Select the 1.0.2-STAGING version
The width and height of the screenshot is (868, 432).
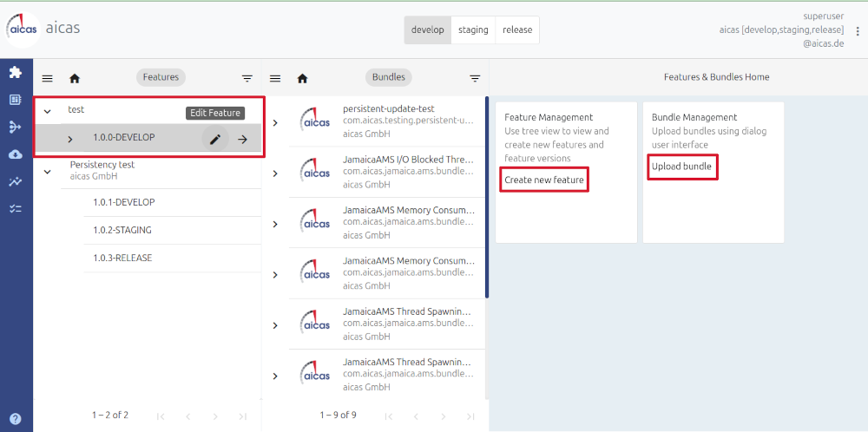[x=122, y=230]
